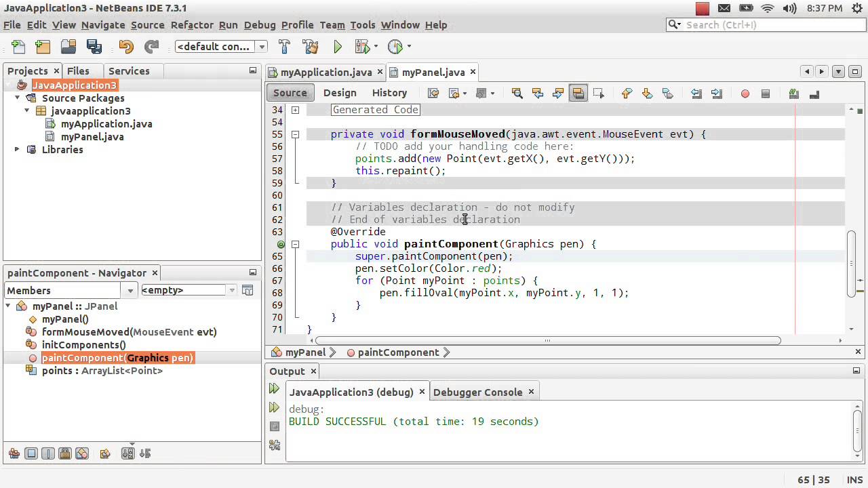
Task: Toggle Highlight Search in editor toolbar
Action: click(578, 94)
